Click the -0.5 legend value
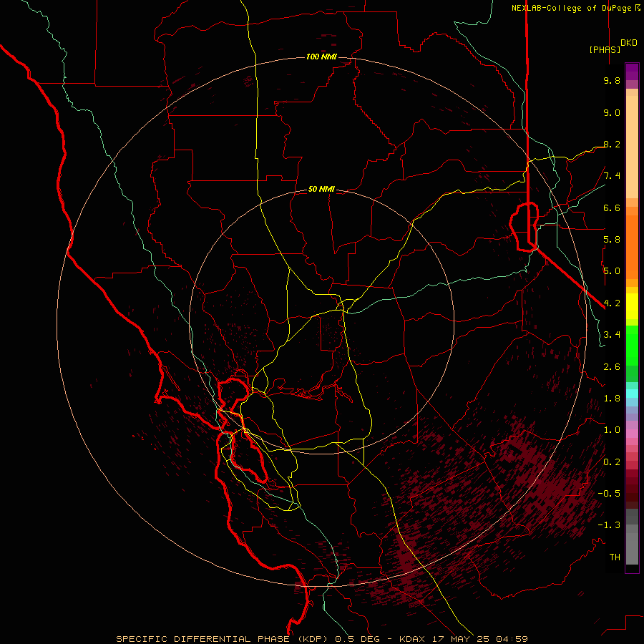The width and height of the screenshot is (644, 644). (x=609, y=494)
